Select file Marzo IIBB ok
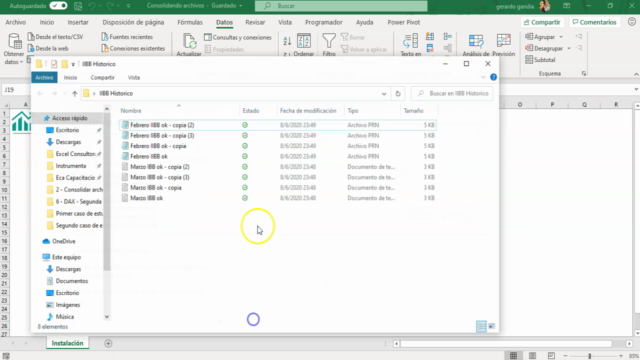 click(278, 198)
